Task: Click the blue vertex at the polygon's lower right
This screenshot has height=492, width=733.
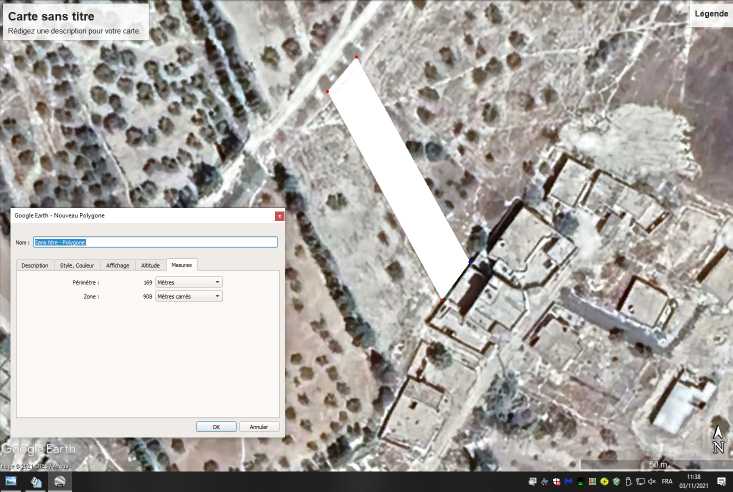Action: tap(470, 260)
